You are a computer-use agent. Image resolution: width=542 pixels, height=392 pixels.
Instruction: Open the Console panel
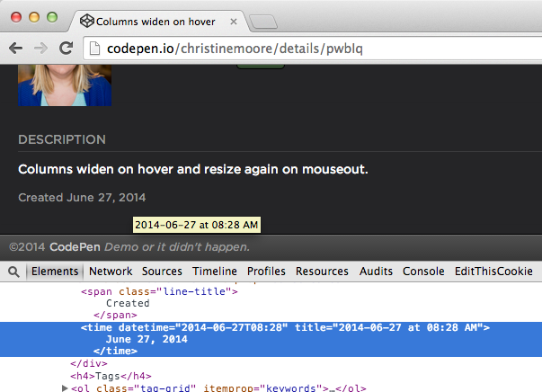tap(423, 271)
